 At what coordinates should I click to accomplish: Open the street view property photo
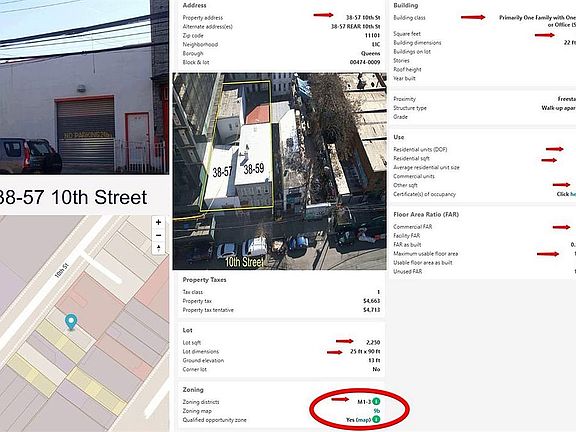pyautogui.click(x=84, y=87)
